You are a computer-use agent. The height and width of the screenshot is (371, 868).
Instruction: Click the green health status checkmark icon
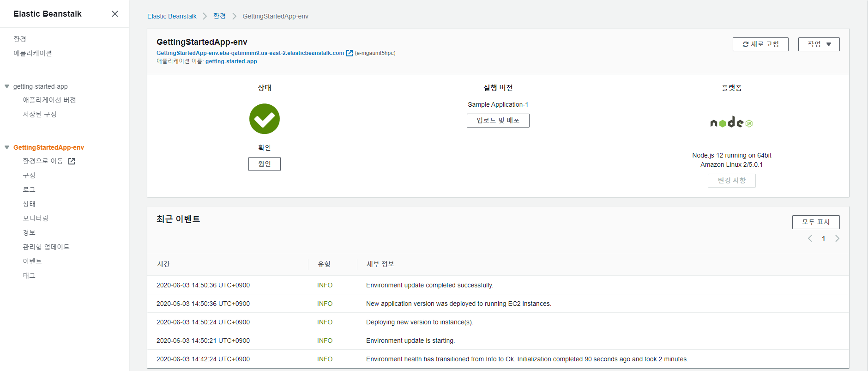pyautogui.click(x=265, y=119)
